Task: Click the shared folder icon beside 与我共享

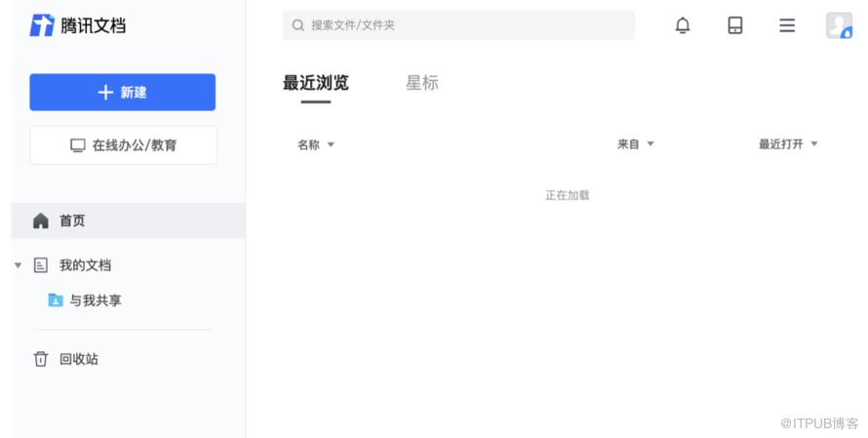Action: 56,300
